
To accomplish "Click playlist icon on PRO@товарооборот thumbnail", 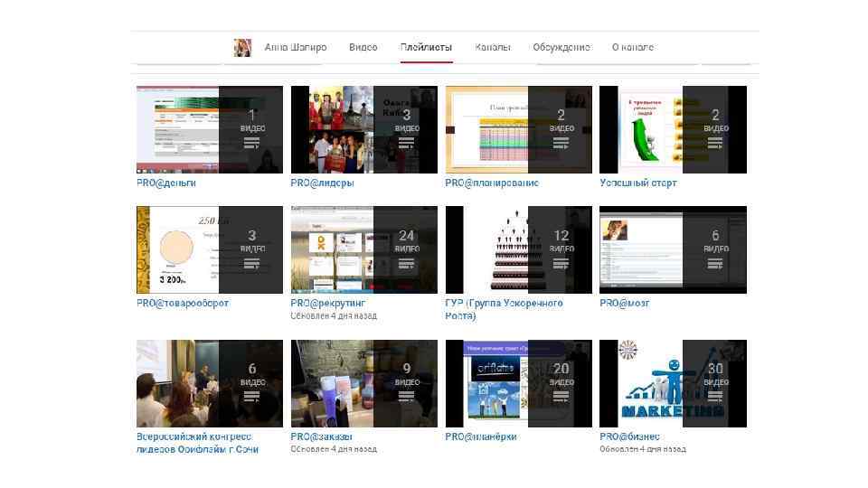I will pyautogui.click(x=252, y=264).
